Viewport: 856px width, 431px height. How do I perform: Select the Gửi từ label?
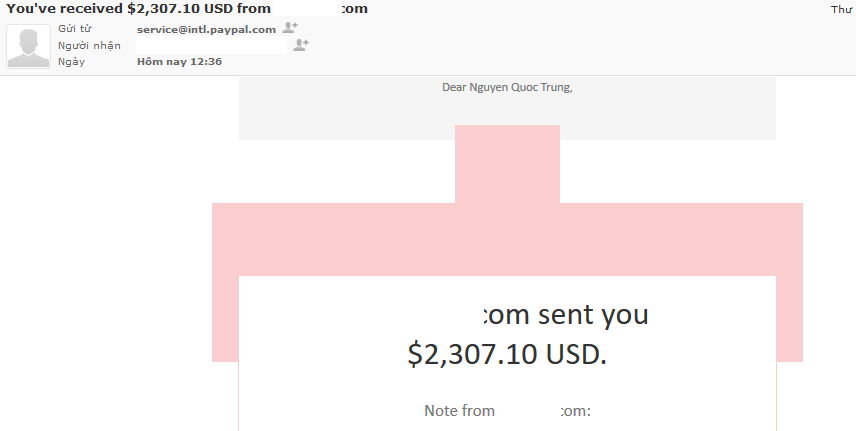pos(75,28)
